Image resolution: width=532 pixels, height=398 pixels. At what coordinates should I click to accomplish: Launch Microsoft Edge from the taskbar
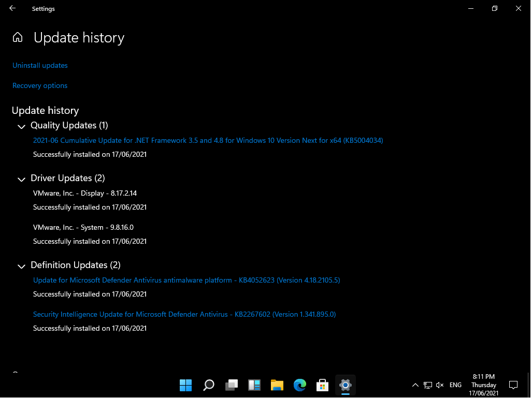(x=299, y=386)
